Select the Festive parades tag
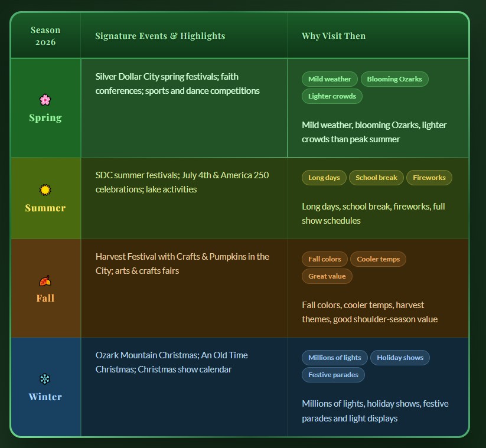Screen dimensions: 486x448 coord(334,375)
